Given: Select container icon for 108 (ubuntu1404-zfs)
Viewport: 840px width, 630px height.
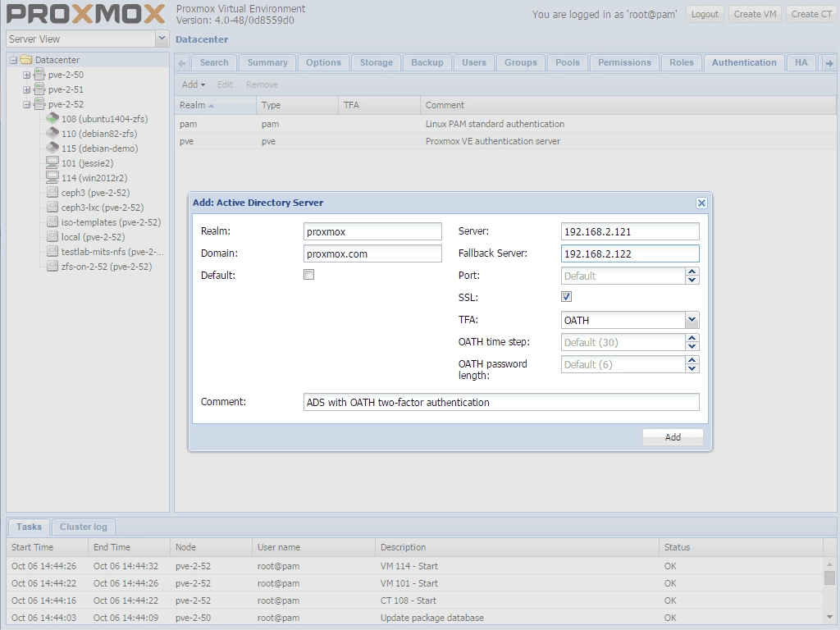Looking at the screenshot, I should click(52, 118).
